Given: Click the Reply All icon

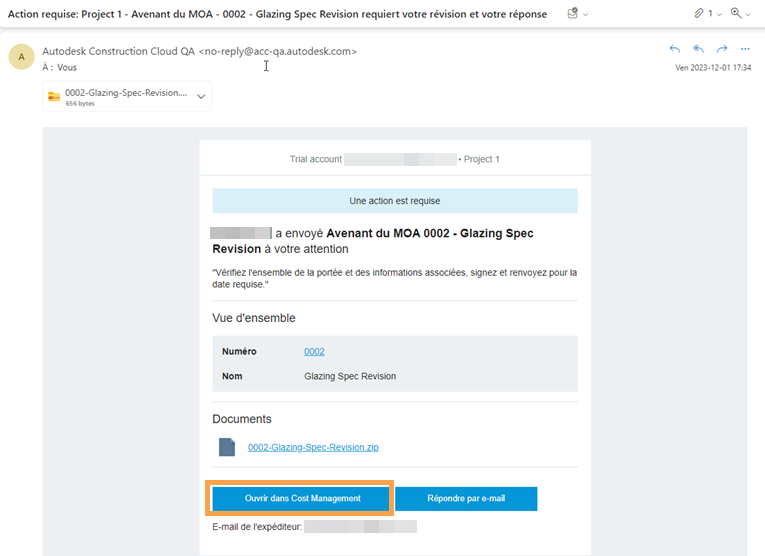Looking at the screenshot, I should 698,49.
